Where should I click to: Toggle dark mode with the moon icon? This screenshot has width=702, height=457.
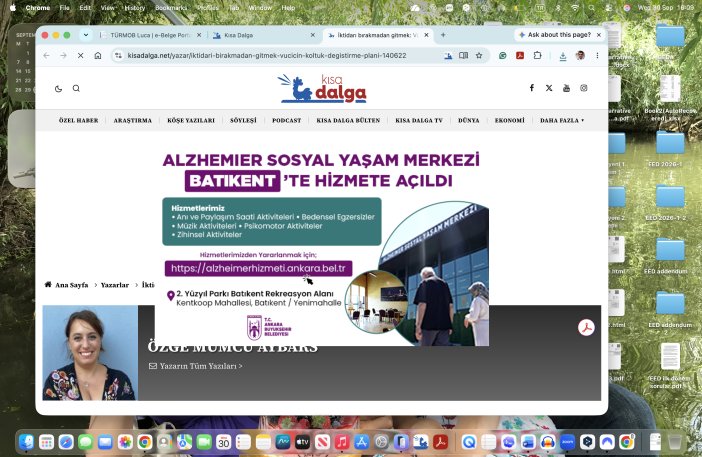point(58,89)
